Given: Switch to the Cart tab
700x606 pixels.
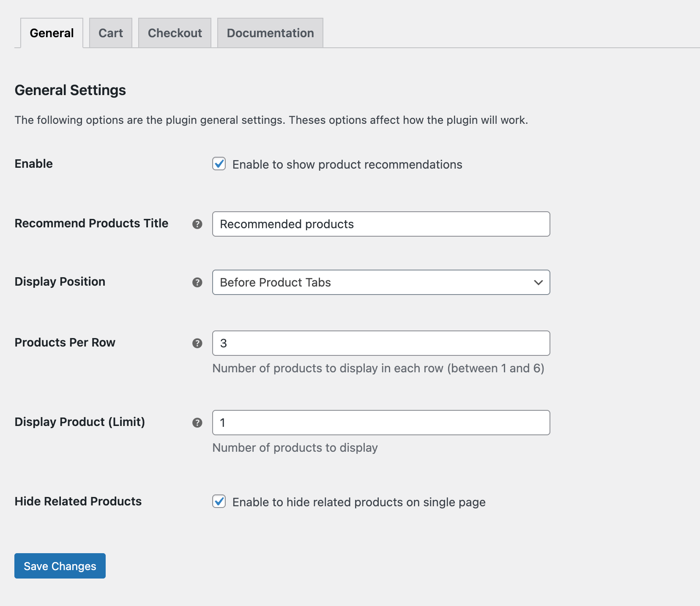Looking at the screenshot, I should pyautogui.click(x=110, y=33).
